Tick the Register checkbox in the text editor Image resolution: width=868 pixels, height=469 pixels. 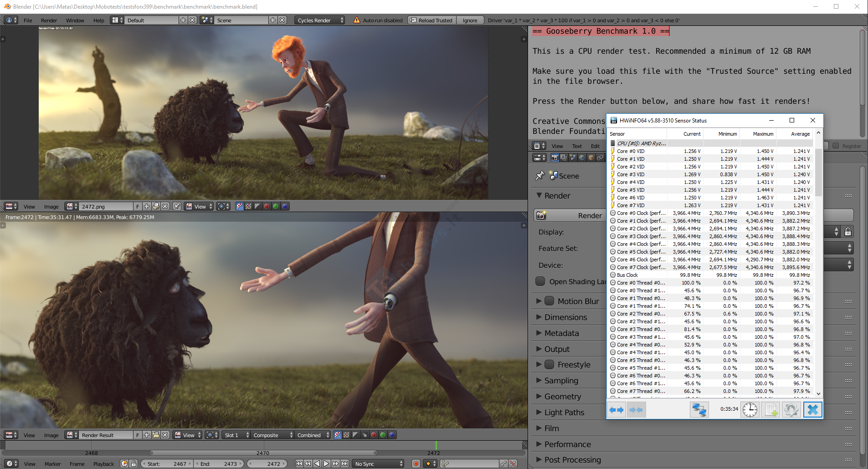pos(835,146)
